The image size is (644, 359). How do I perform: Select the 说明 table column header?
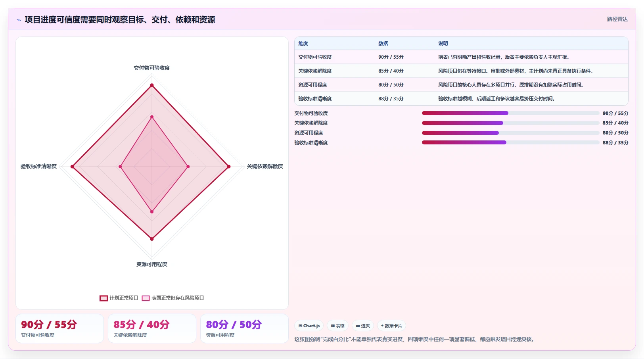coord(443,44)
